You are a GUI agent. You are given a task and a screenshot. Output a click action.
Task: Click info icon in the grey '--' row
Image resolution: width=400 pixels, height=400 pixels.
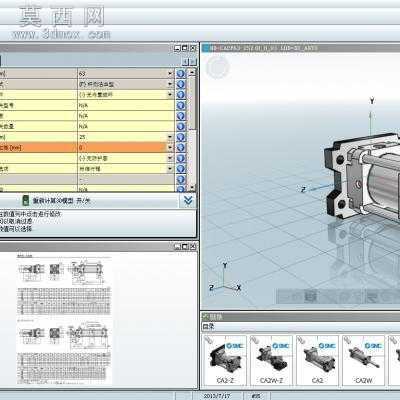[181, 180]
